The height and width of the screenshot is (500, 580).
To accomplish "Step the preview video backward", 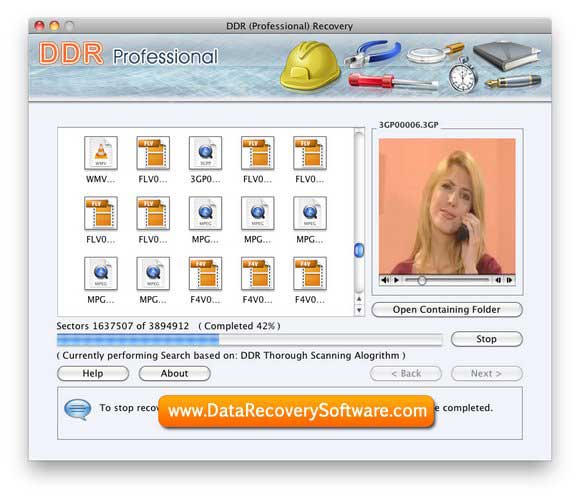I will 498,280.
